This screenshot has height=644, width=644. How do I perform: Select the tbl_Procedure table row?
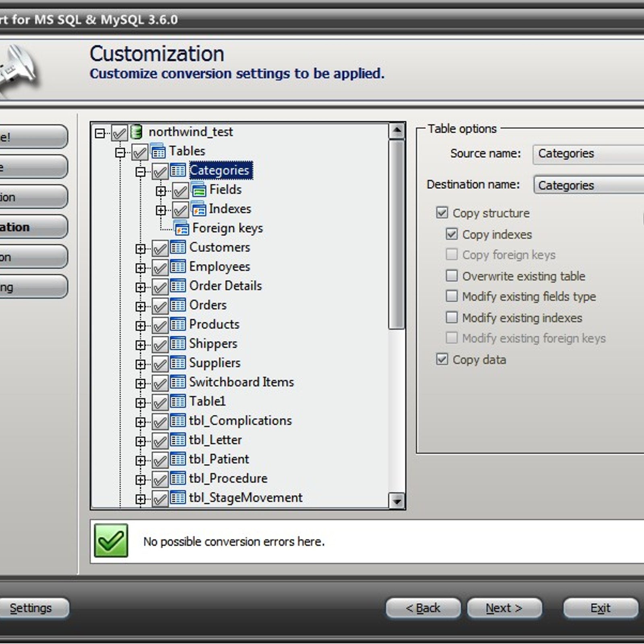(x=228, y=478)
